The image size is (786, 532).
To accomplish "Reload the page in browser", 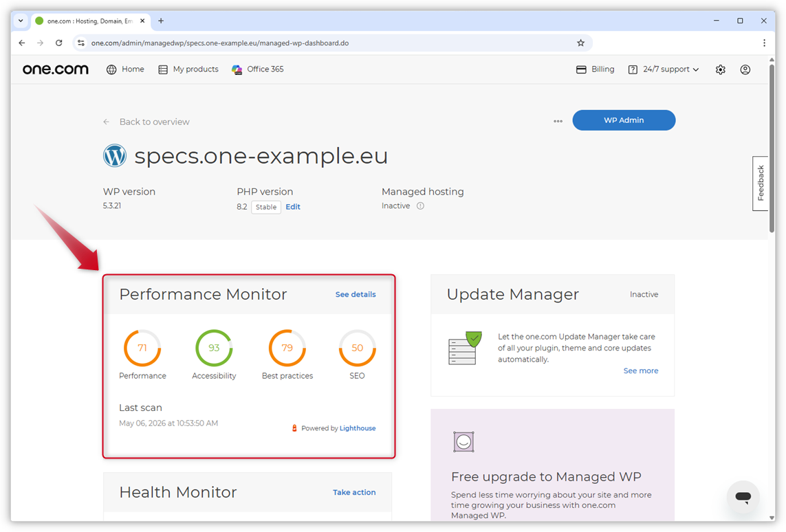I will (58, 43).
